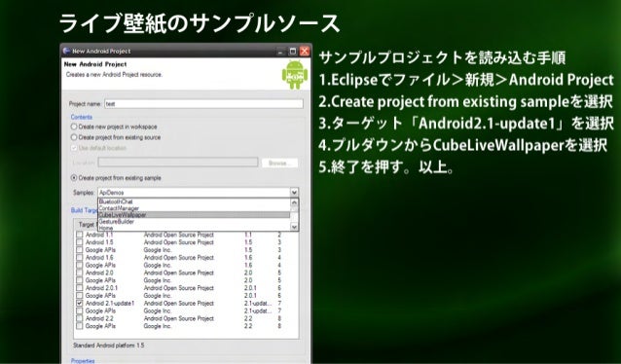Check the Google APIs 1.5 build target
The height and width of the screenshot is (364, 621).
(x=80, y=250)
